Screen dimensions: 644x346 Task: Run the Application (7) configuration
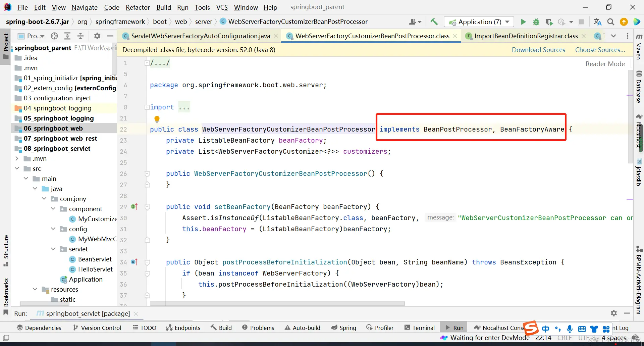[x=523, y=22]
